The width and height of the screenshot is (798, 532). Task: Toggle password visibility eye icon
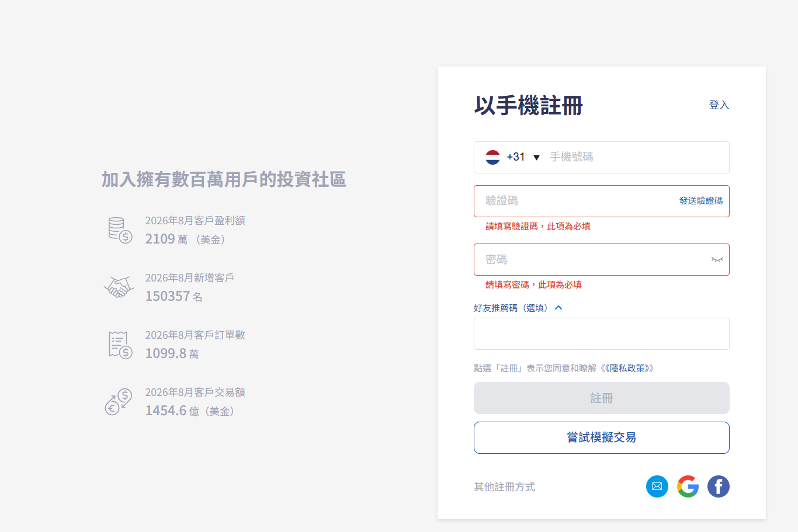(717, 259)
